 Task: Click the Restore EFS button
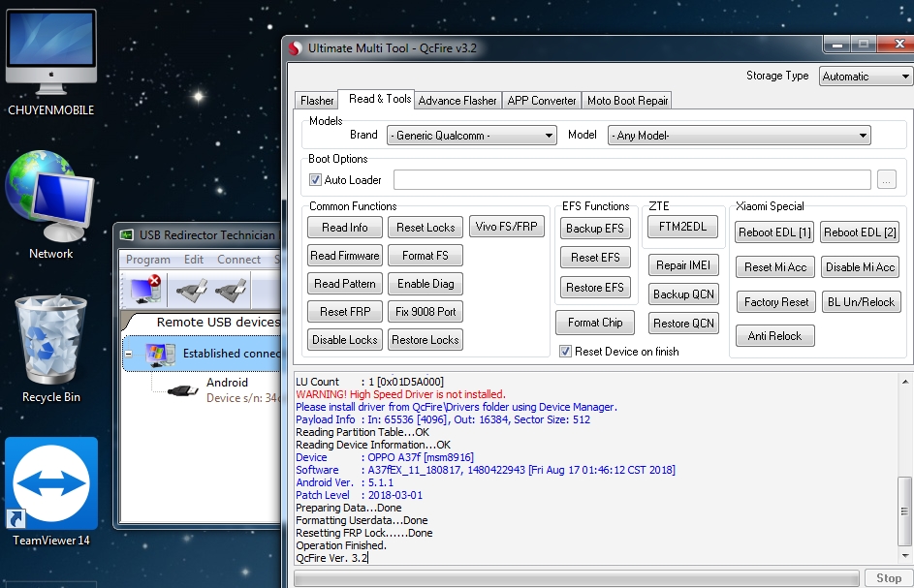coord(594,288)
